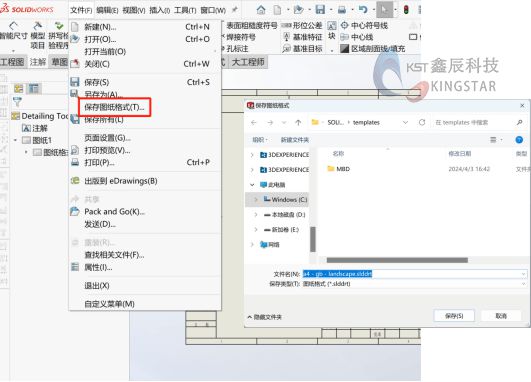
Task: Refresh the templates folder listing
Action: [x=422, y=122]
